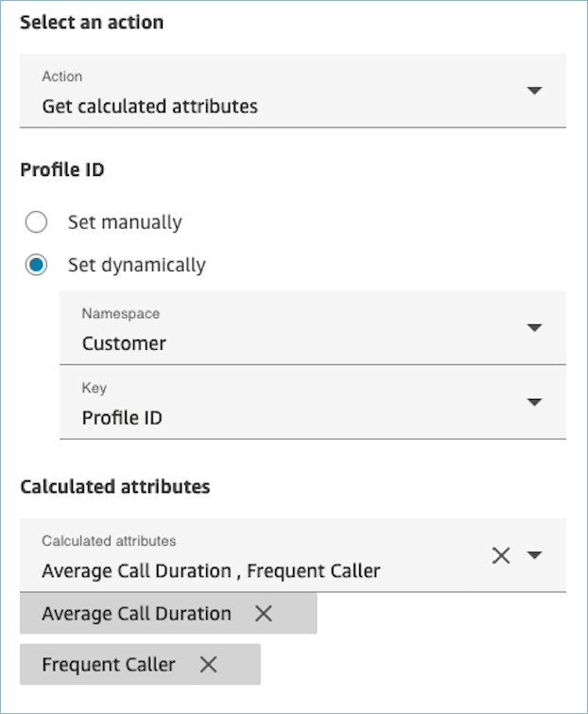
Task: Remove the Frequent Caller chip
Action: pyautogui.click(x=208, y=665)
